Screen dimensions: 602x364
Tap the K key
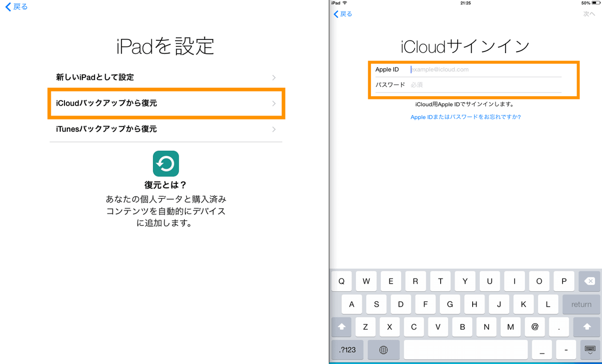click(x=524, y=304)
